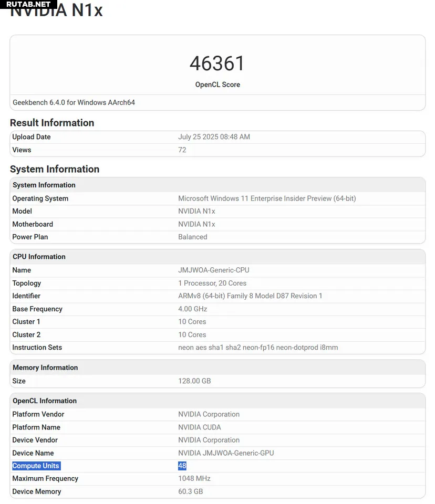Click 'neon aes sha1 sha2' instruction sets value
The height and width of the screenshot is (504, 435).
258,348
